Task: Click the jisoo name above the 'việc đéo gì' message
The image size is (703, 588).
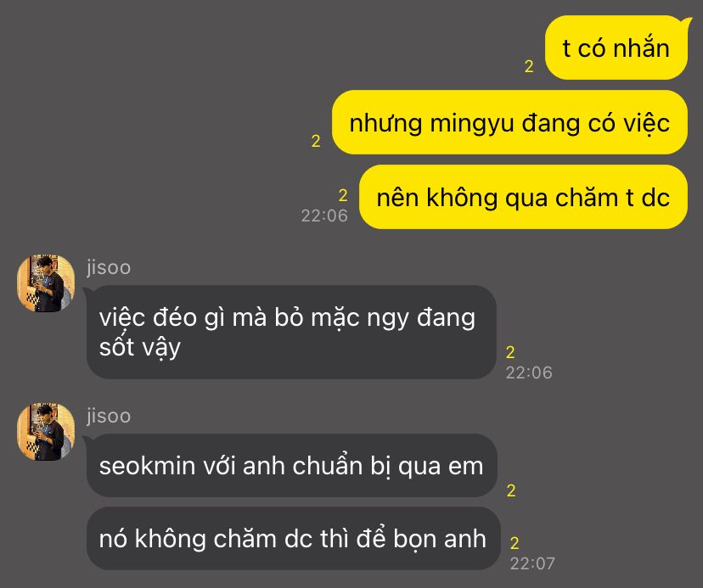Action: 109,267
